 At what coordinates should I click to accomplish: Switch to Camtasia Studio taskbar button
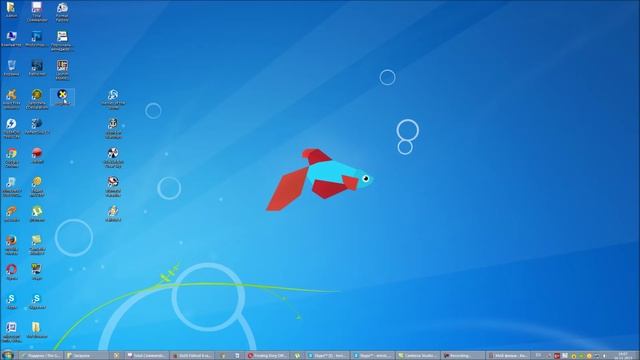418,356
